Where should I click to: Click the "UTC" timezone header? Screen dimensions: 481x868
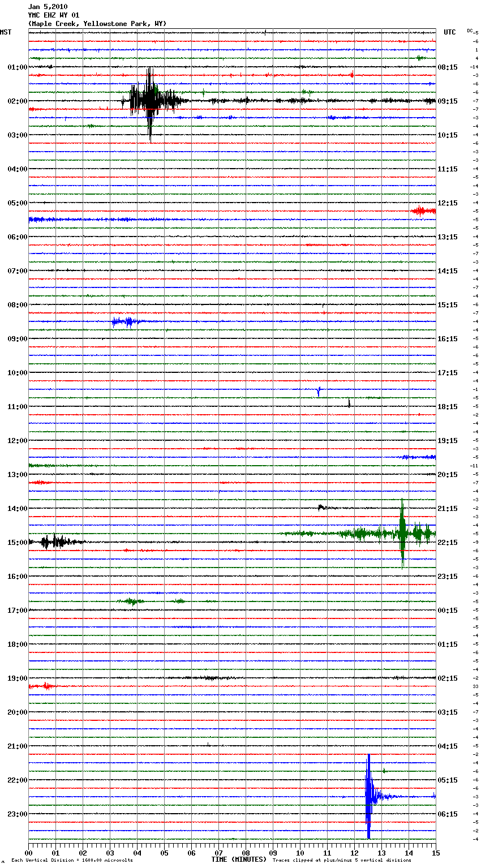pyautogui.click(x=450, y=32)
